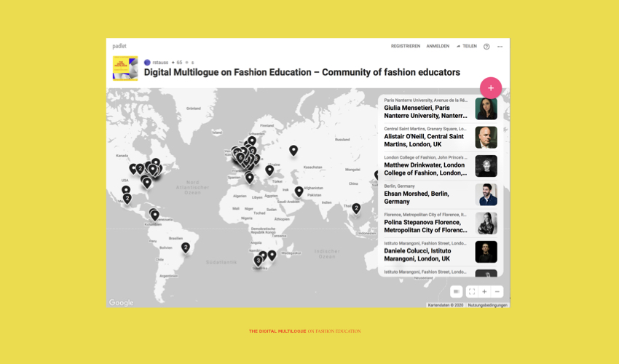Open the Nutzungsbedingungen terms link

(x=487, y=305)
